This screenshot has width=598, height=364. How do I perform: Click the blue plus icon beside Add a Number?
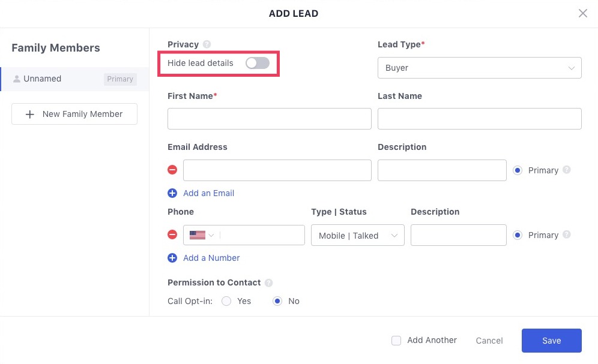(172, 258)
